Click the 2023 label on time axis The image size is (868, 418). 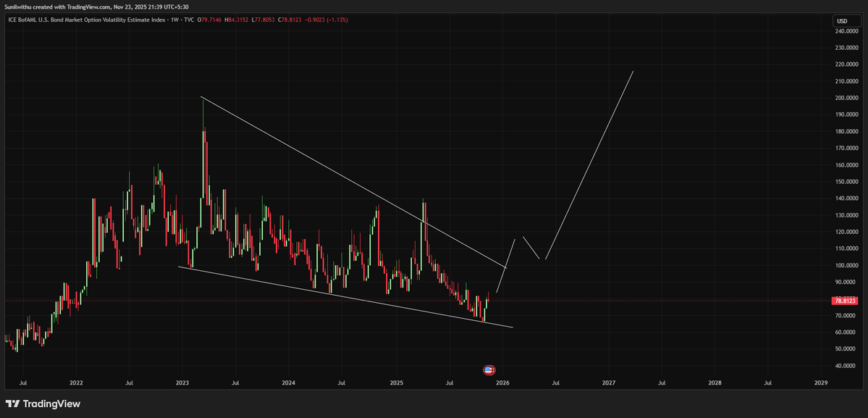pos(182,383)
